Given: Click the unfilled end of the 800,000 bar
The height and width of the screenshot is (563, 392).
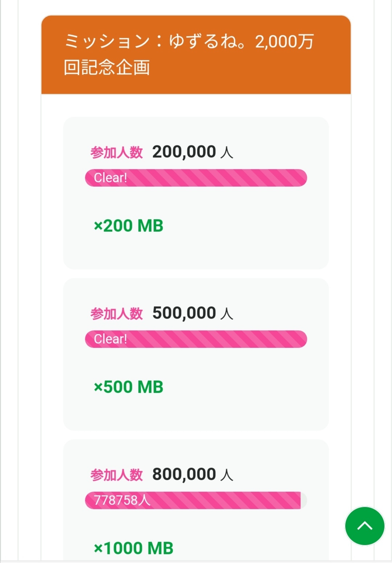Looking at the screenshot, I should click(x=304, y=501).
